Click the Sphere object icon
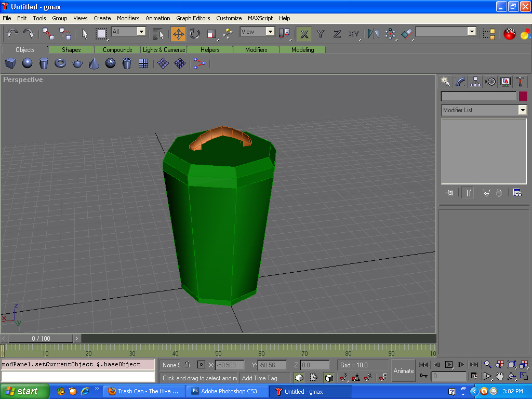This screenshot has width=532, height=399. 27,63
